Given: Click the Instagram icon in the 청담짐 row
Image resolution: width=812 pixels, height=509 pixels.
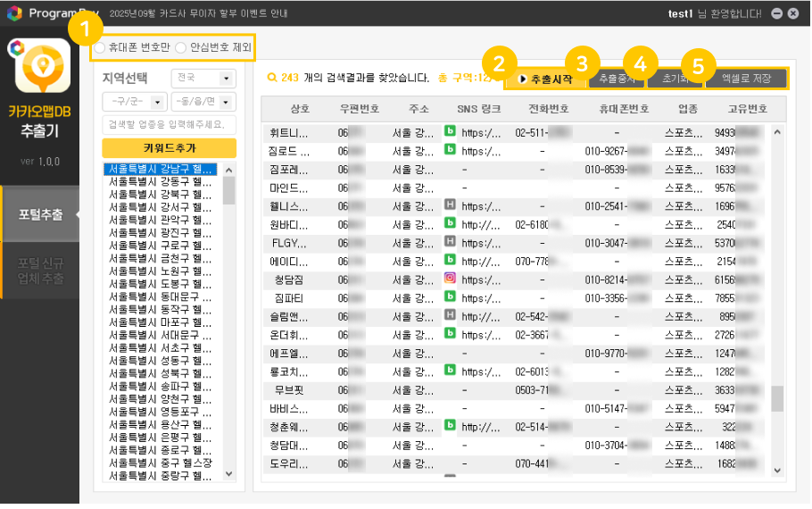Looking at the screenshot, I should (451, 278).
